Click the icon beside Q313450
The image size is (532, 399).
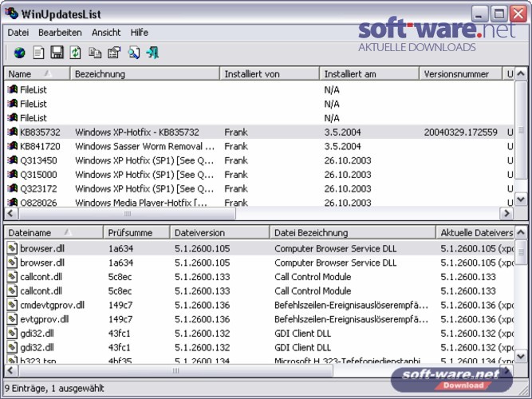(13, 160)
